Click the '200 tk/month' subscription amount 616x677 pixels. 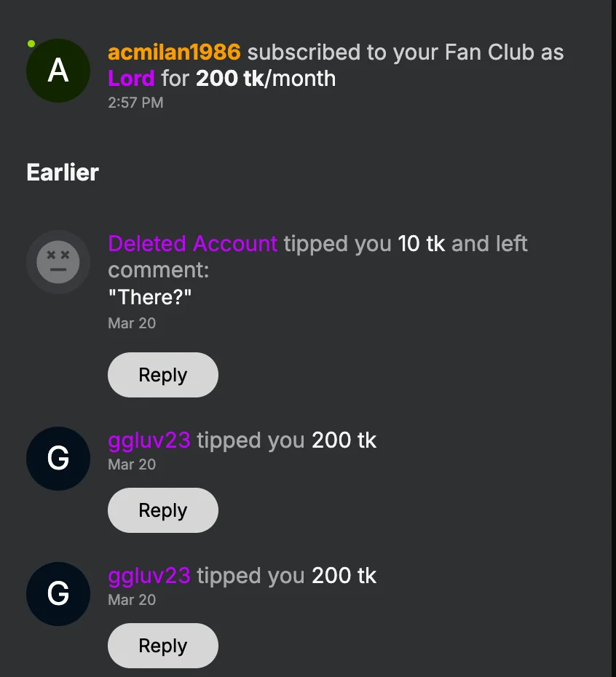(266, 78)
